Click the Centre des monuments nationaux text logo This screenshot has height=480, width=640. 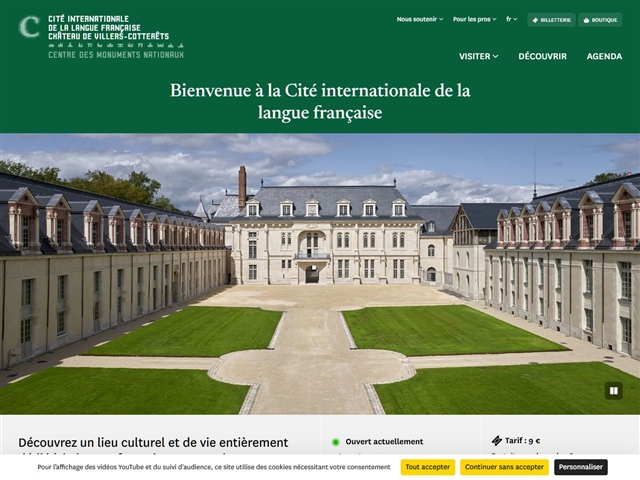pos(116,55)
